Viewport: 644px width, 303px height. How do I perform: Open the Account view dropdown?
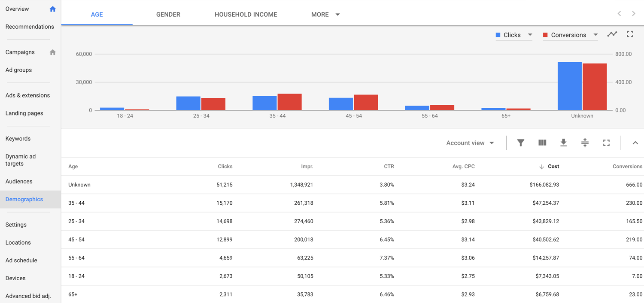470,143
